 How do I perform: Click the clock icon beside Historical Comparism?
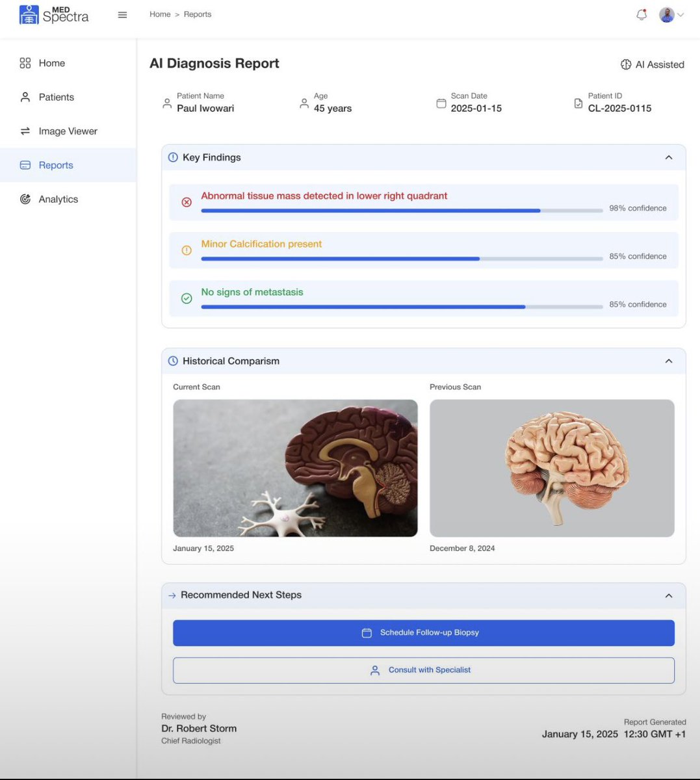pyautogui.click(x=172, y=361)
